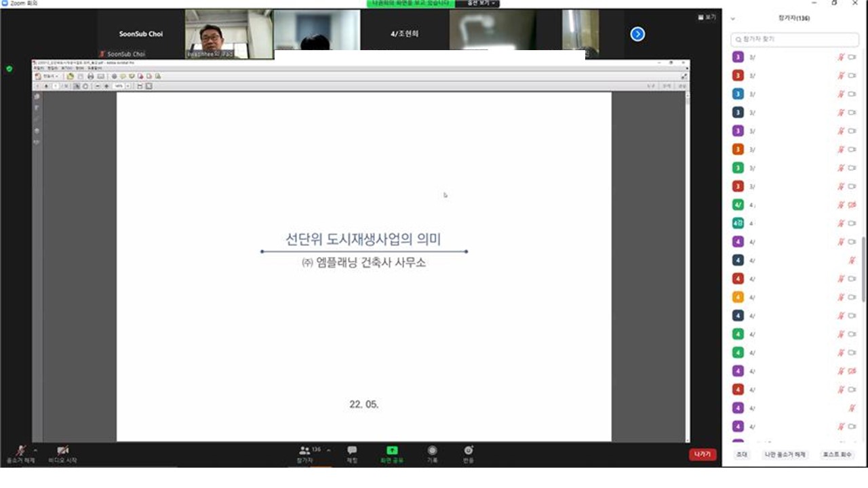Click 호스트 회수 button in participants panel
This screenshot has width=868, height=488.
pos(836,455)
